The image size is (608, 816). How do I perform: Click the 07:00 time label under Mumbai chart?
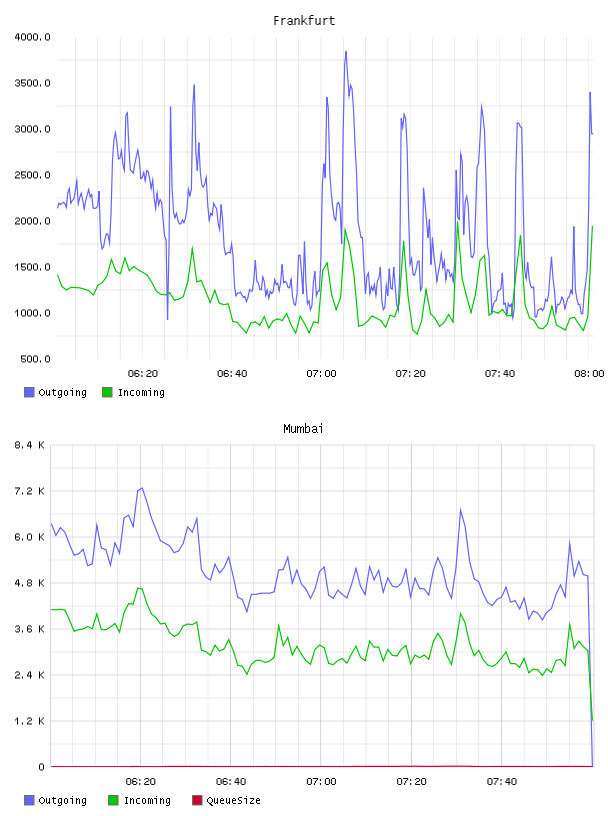tap(321, 782)
